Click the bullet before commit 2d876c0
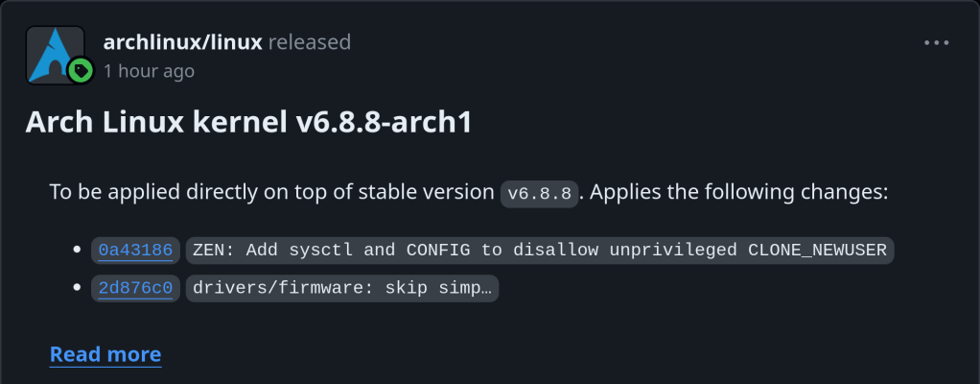 pos(78,287)
